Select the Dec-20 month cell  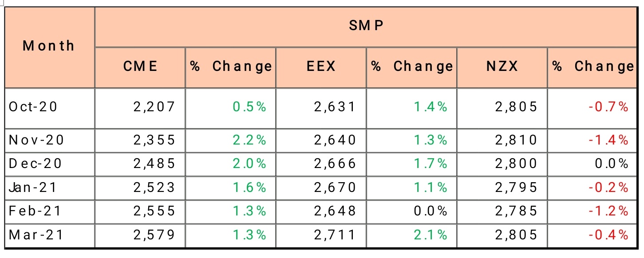click(36, 164)
